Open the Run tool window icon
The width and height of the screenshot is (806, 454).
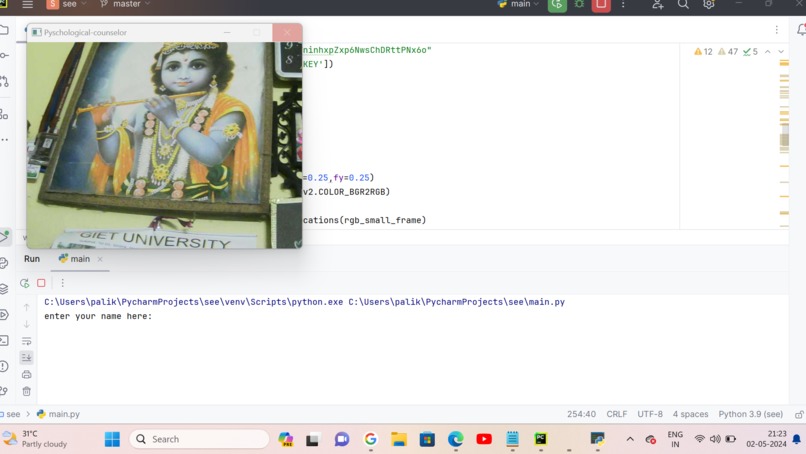pos(5,237)
